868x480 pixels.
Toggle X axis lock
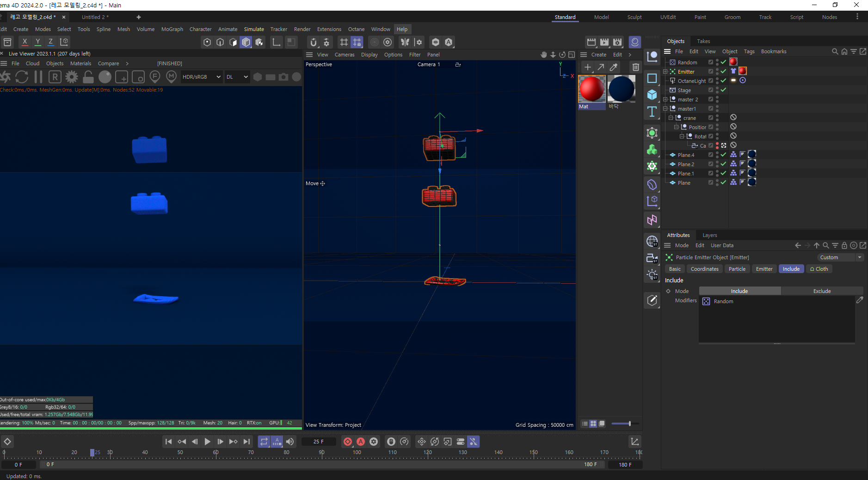tap(25, 42)
